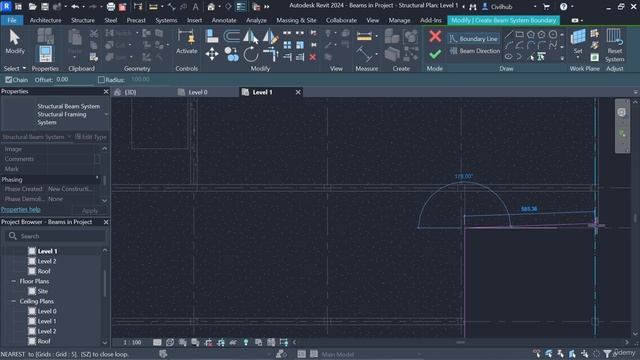This screenshot has width=640, height=360.
Task: Open the Structure ribbon tab
Action: coord(83,20)
